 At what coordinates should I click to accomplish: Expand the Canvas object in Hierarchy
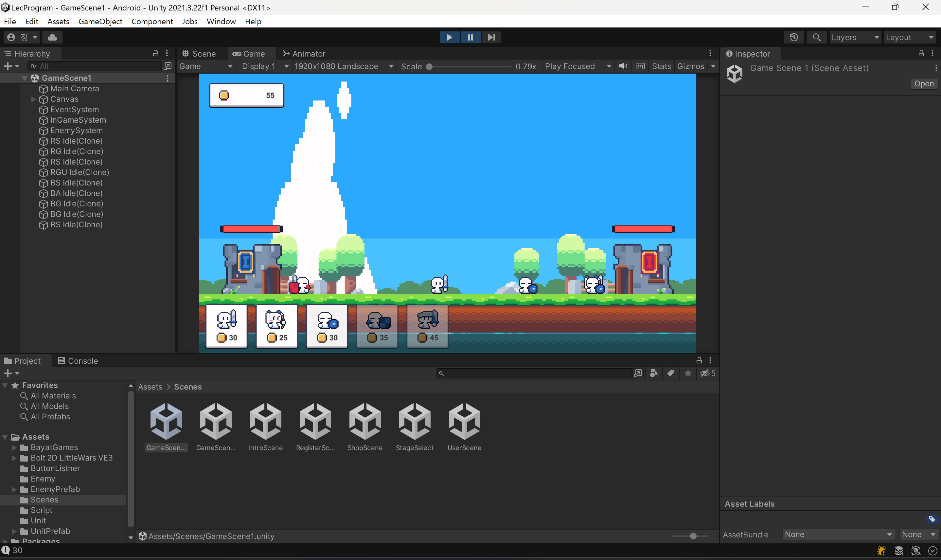(34, 99)
